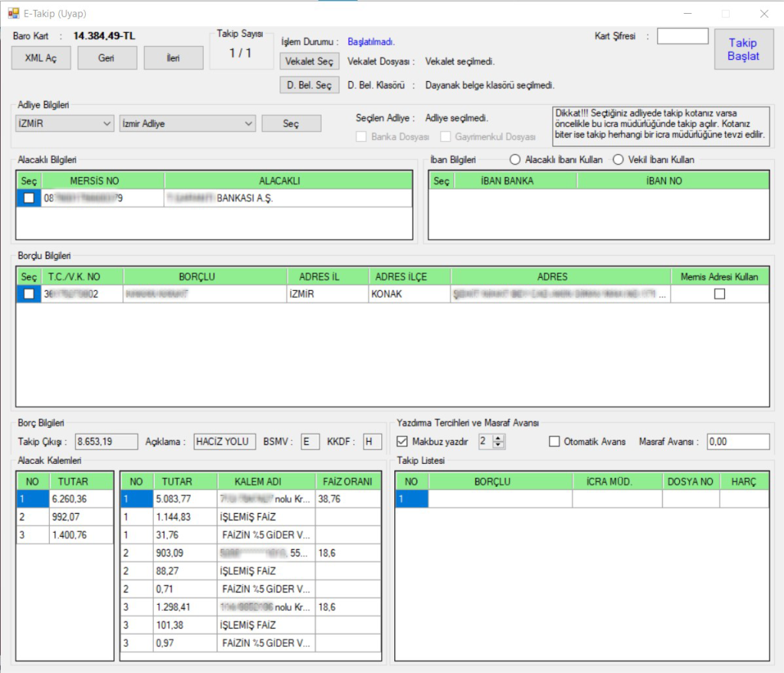
Task: Toggle the Makbuz yazdır checkbox
Action: 403,441
